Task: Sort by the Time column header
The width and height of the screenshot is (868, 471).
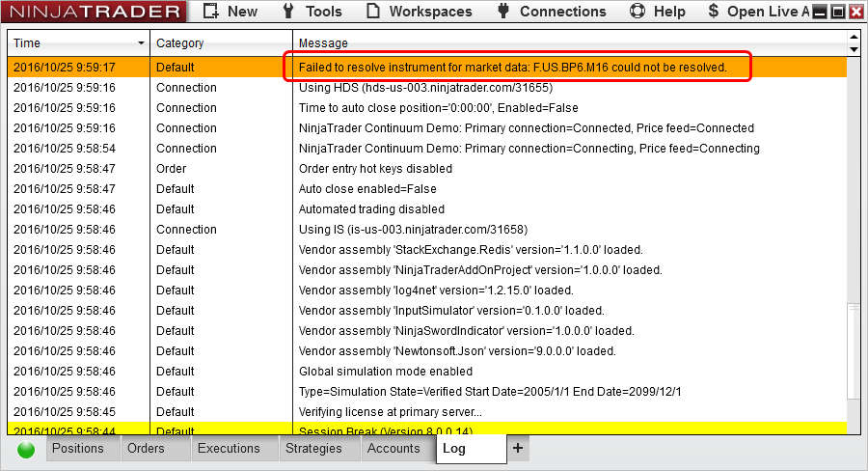Action: click(x=78, y=43)
